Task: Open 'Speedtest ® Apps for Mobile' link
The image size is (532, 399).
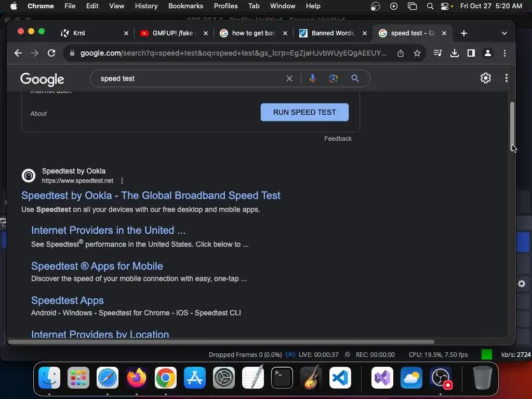Action: (x=97, y=266)
